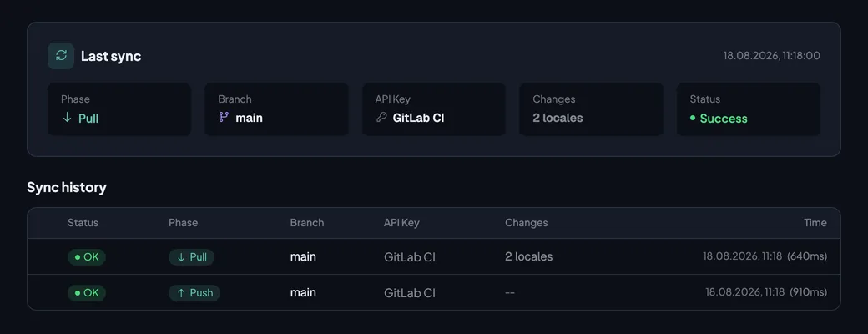The width and height of the screenshot is (868, 334).
Task: Click 2 locales in the Changes card
Action: [558, 118]
